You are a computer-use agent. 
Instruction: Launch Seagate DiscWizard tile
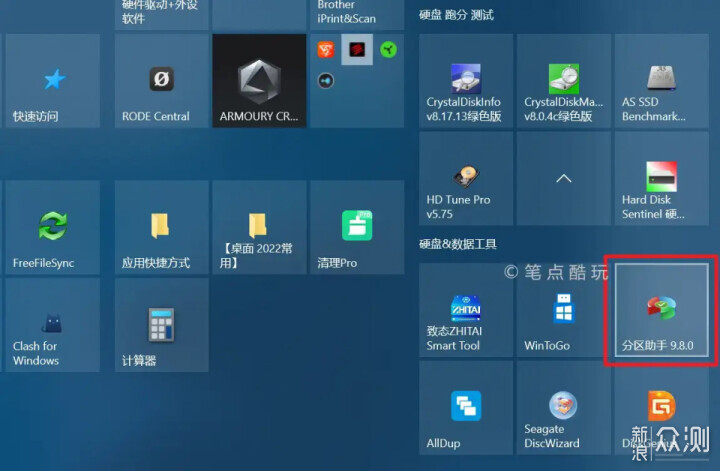tap(564, 408)
